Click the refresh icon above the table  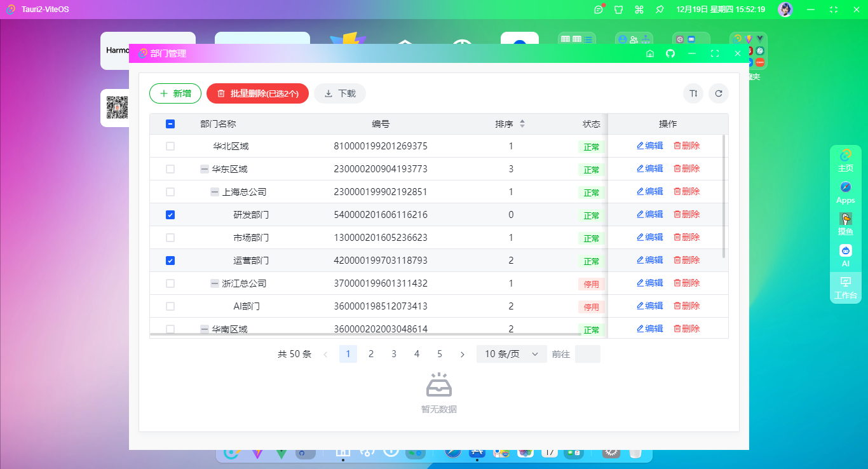click(x=718, y=93)
